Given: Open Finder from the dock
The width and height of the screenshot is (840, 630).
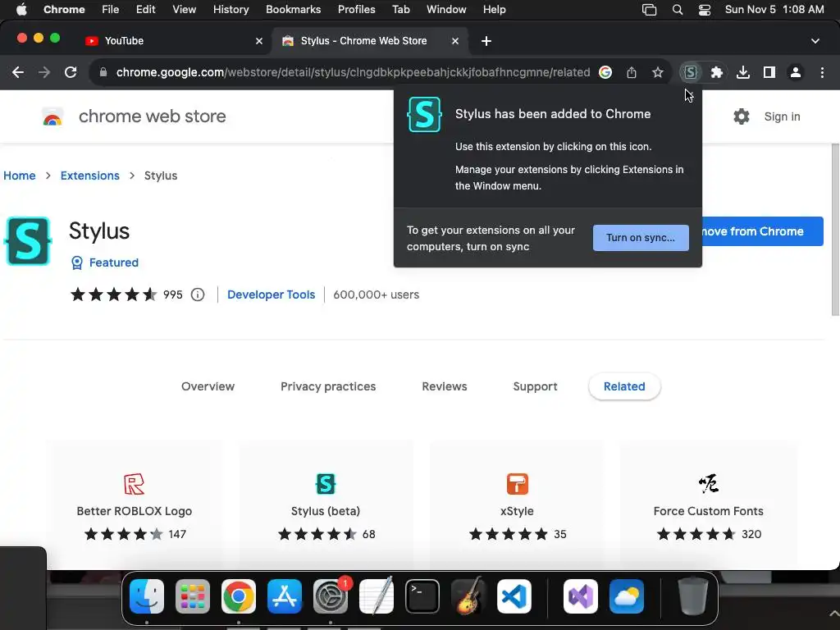Looking at the screenshot, I should [x=147, y=596].
